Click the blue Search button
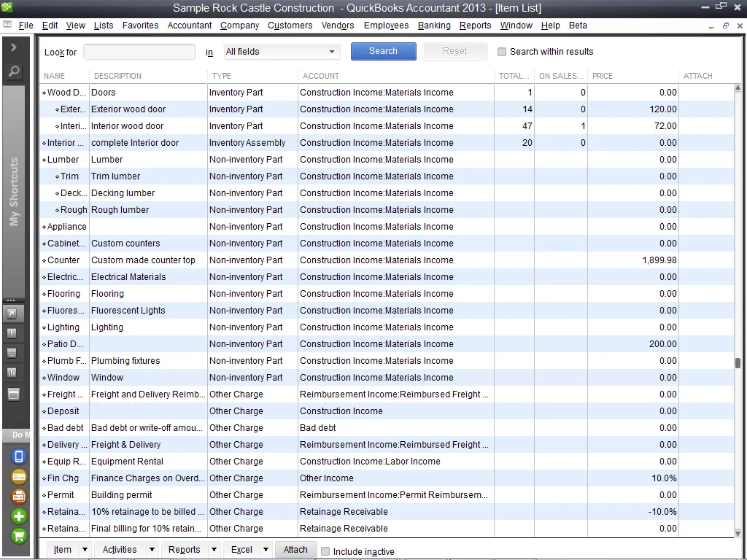 tap(383, 51)
